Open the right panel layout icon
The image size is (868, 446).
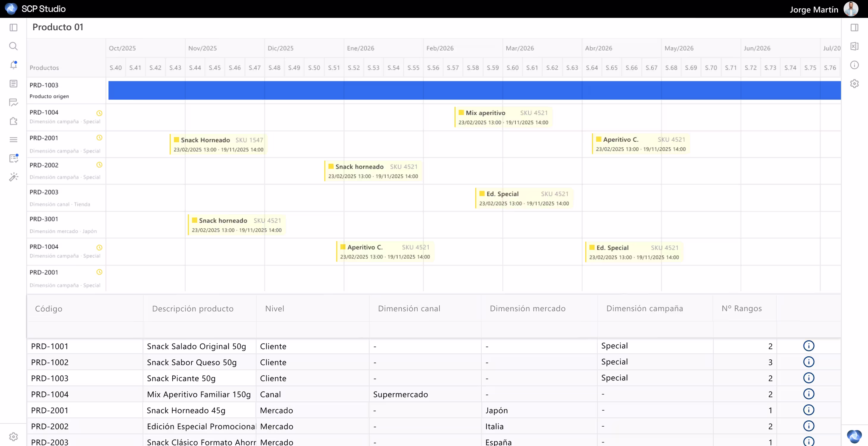(x=854, y=27)
